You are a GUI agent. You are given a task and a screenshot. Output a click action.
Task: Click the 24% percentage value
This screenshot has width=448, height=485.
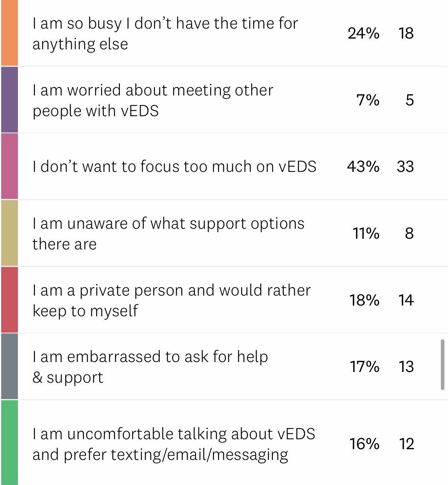(363, 33)
